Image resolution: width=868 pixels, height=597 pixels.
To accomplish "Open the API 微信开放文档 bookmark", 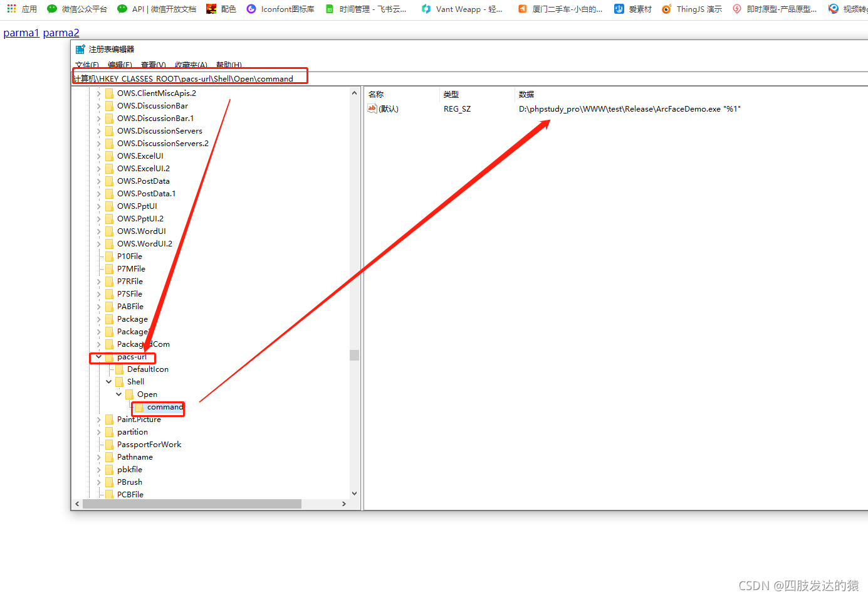I will [157, 9].
